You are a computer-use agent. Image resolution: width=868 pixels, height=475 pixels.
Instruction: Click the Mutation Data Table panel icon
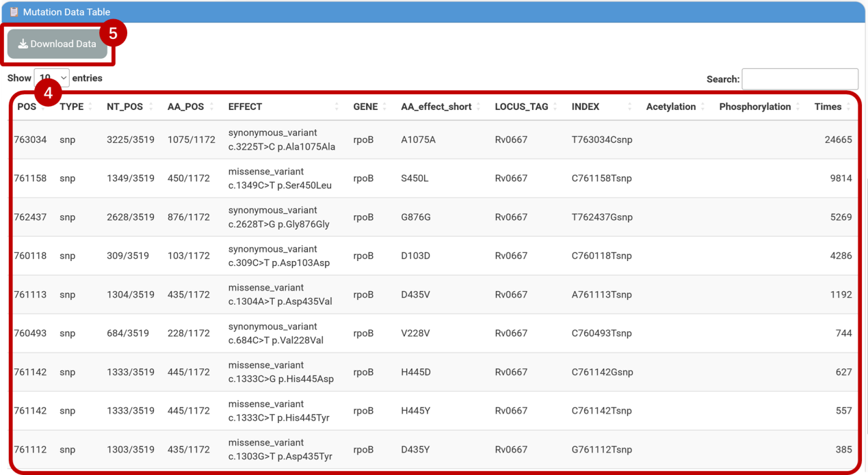[14, 12]
